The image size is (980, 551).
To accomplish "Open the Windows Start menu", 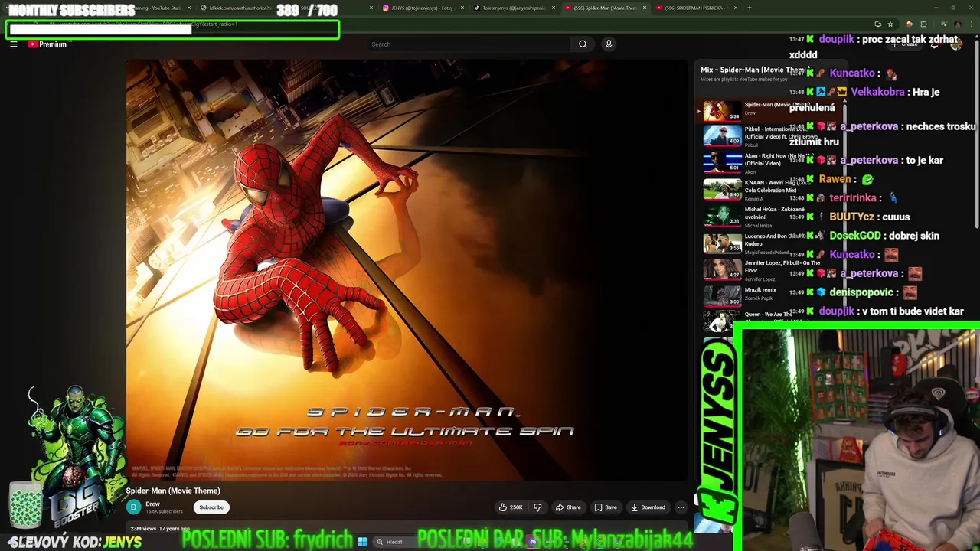I will [362, 542].
